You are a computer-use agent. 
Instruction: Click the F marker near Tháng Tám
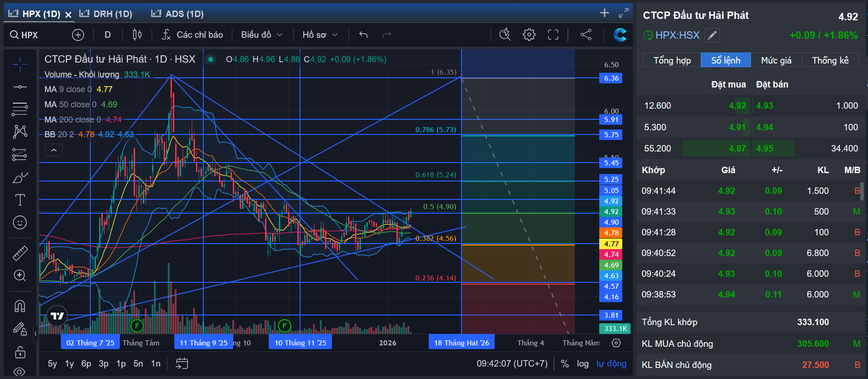137,326
